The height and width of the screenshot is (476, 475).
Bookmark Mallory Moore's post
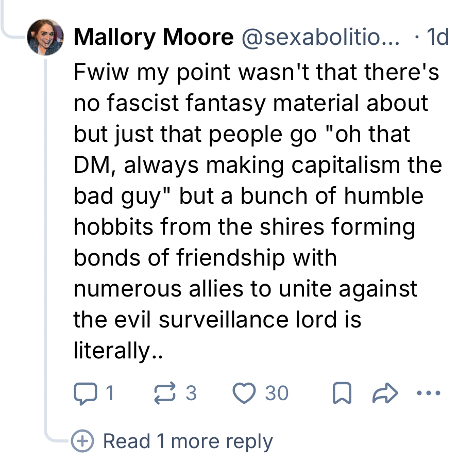[x=341, y=394]
